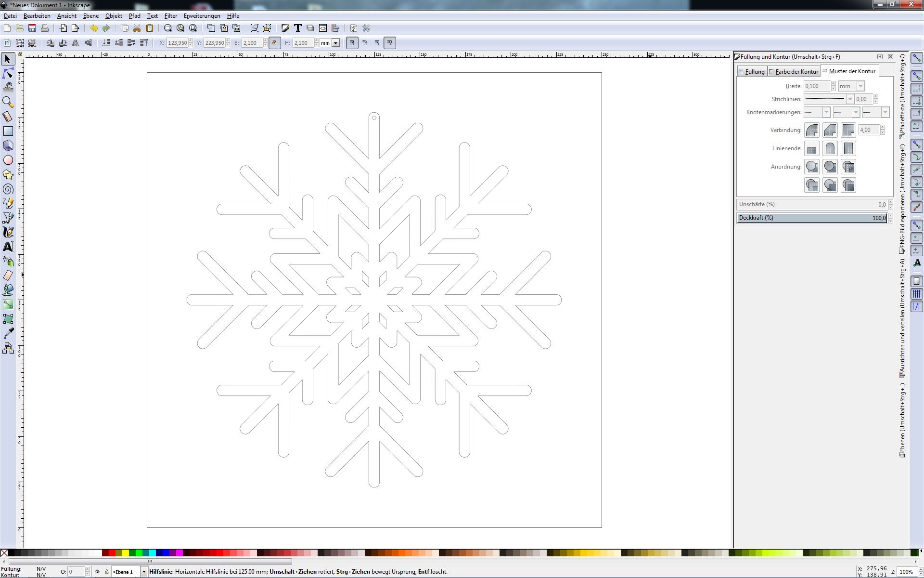Open the Pfad menu
924x578 pixels.
(134, 16)
